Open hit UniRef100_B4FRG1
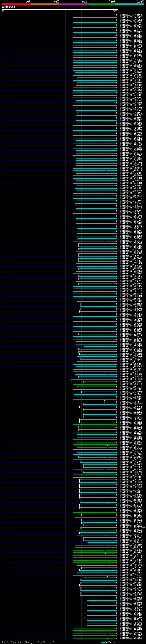 pos(131,301)
